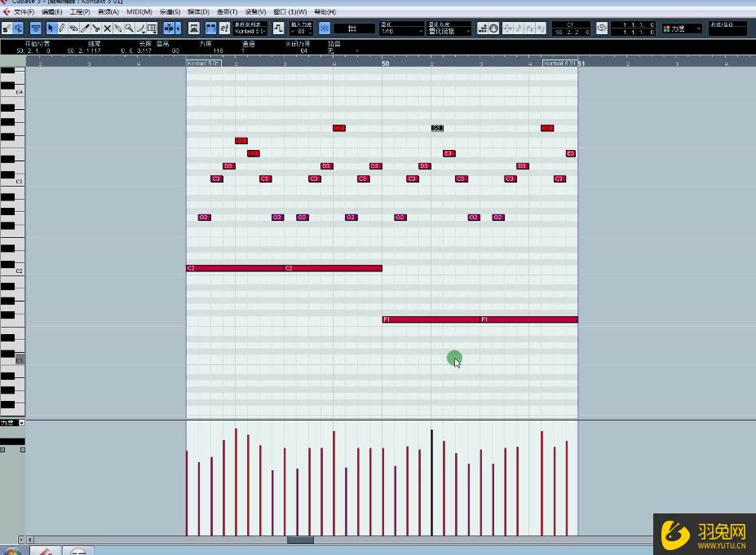Select the Object Selection arrow tool
This screenshot has width=756, height=555.
coord(51,29)
